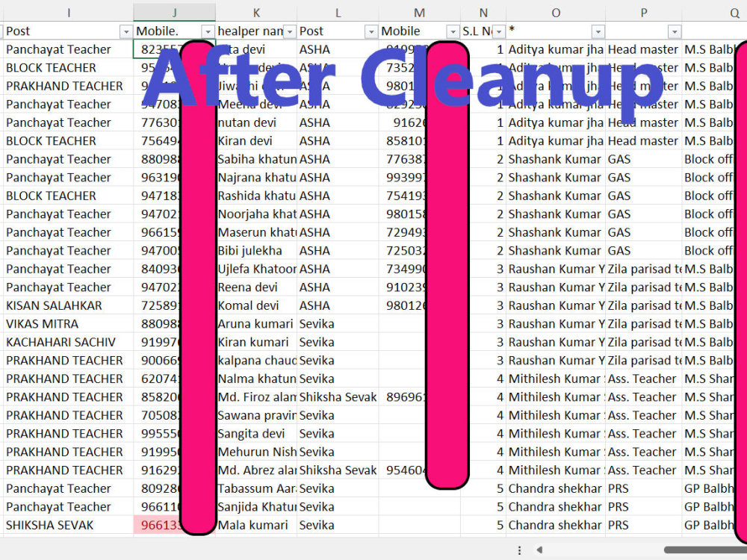Click the SHIKSHA SEVAK cell in column I

coord(69,525)
